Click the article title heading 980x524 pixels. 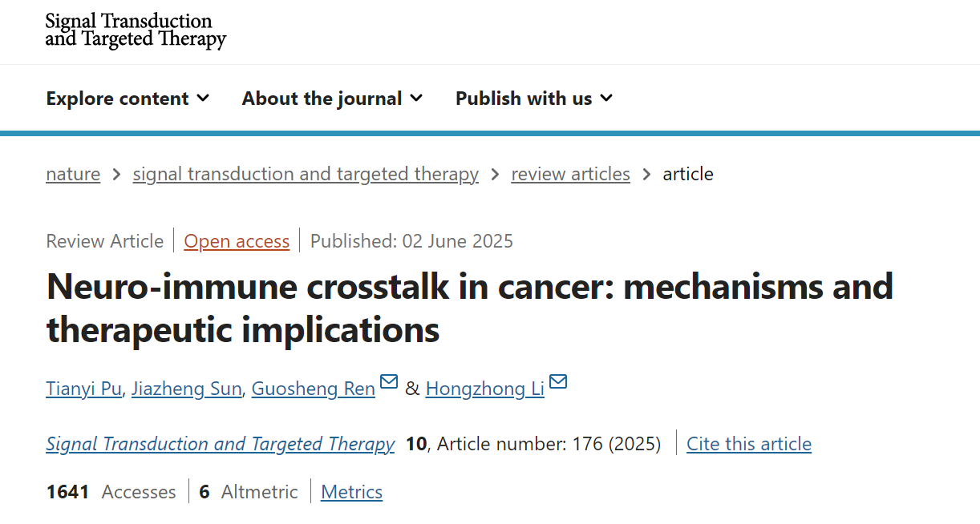click(469, 308)
